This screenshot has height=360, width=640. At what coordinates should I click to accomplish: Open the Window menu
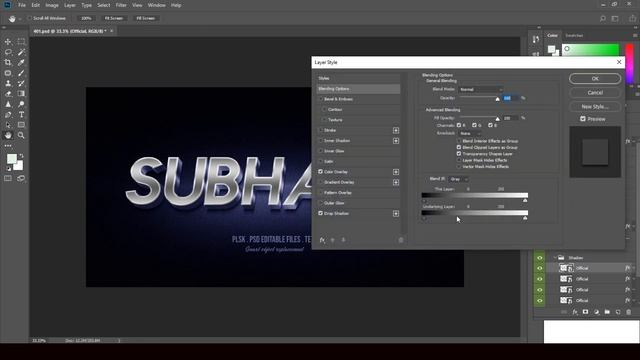click(x=156, y=5)
